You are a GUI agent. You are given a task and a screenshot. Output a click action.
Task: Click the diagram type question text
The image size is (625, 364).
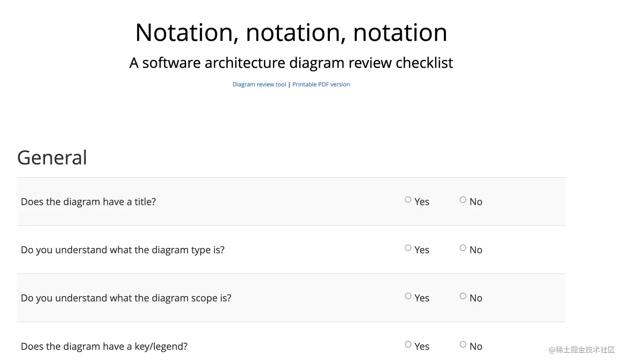[122, 250]
